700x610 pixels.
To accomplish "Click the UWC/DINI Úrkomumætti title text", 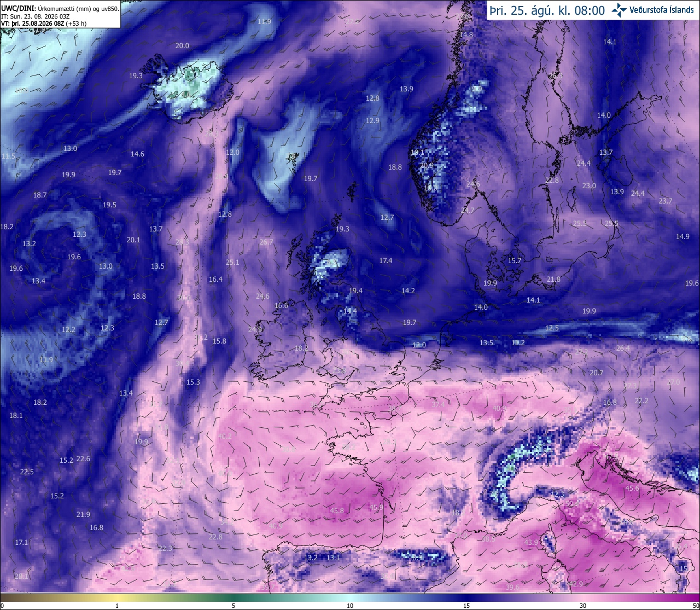I will pos(60,9).
